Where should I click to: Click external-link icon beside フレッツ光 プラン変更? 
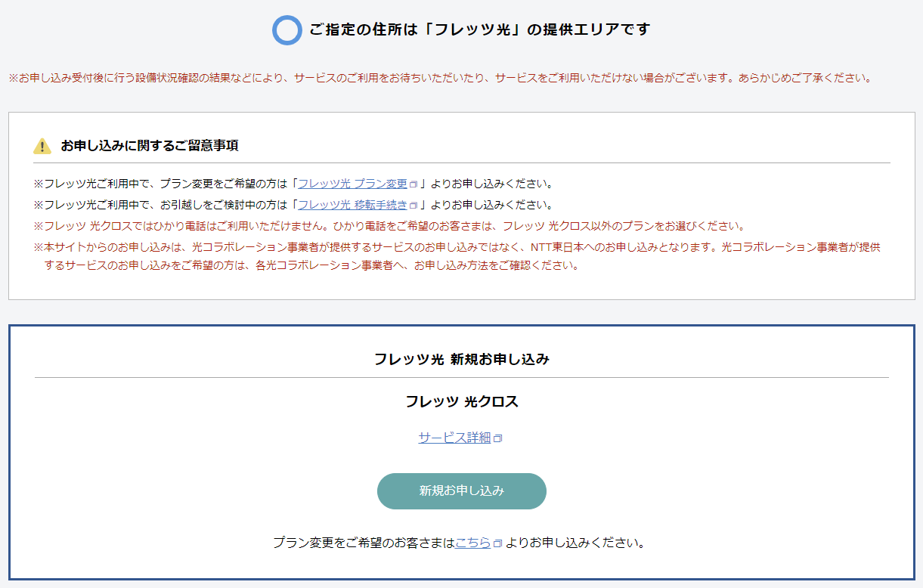[x=412, y=183]
